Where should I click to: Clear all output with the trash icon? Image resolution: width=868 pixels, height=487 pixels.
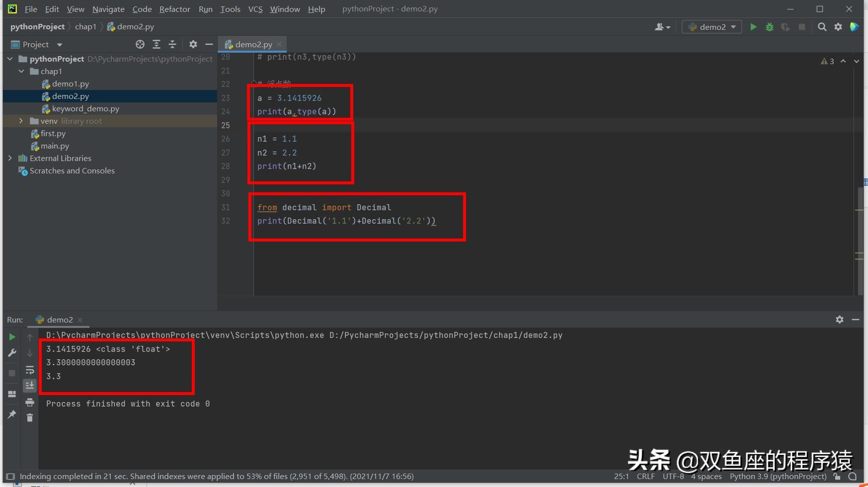(x=29, y=417)
